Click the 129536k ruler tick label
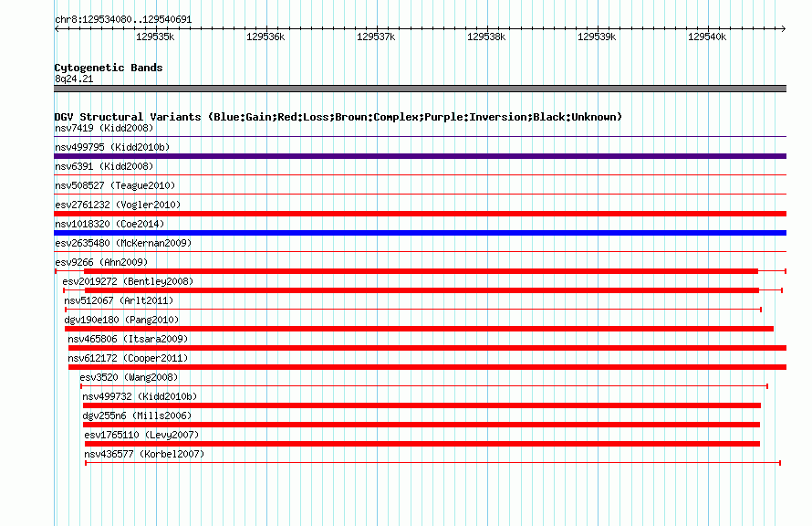 pyautogui.click(x=265, y=37)
